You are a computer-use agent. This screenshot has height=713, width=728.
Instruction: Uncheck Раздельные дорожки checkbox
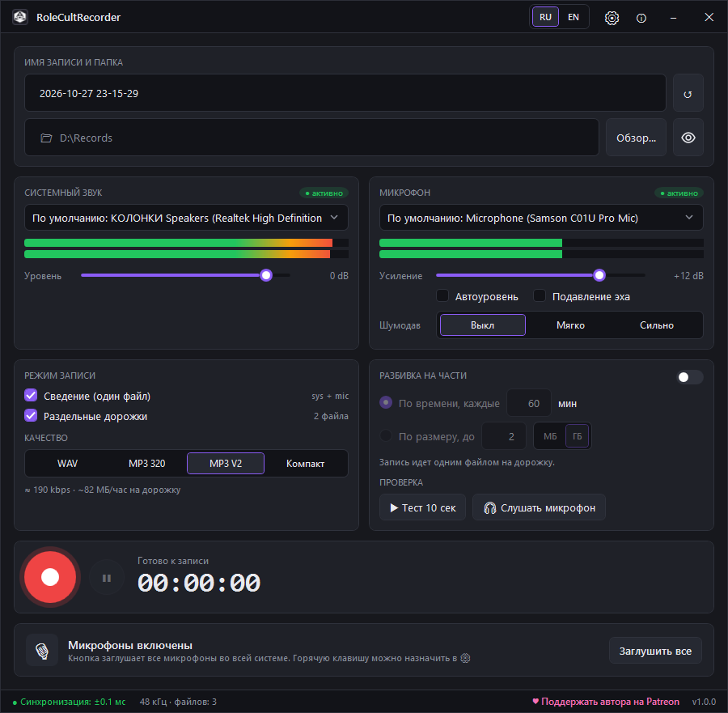tap(31, 416)
